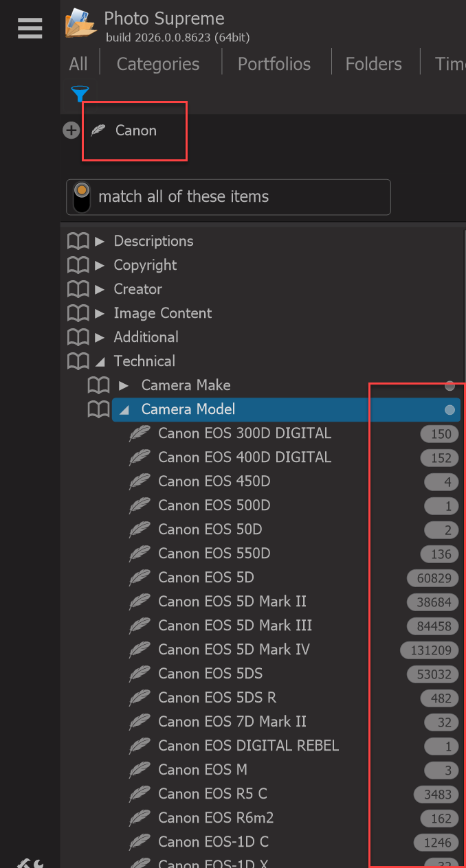Click feather icon beside Canon filter
466x868 pixels.
99,130
